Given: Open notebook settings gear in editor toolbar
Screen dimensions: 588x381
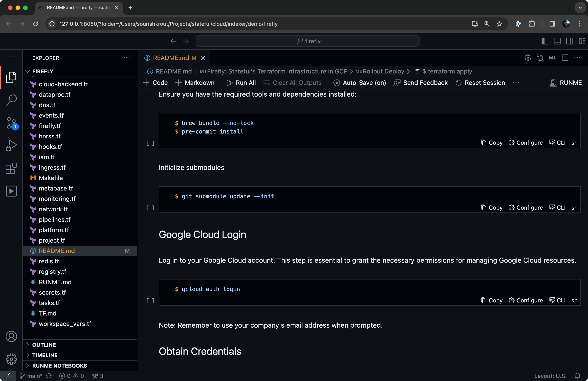Looking at the screenshot, I should tap(528, 58).
